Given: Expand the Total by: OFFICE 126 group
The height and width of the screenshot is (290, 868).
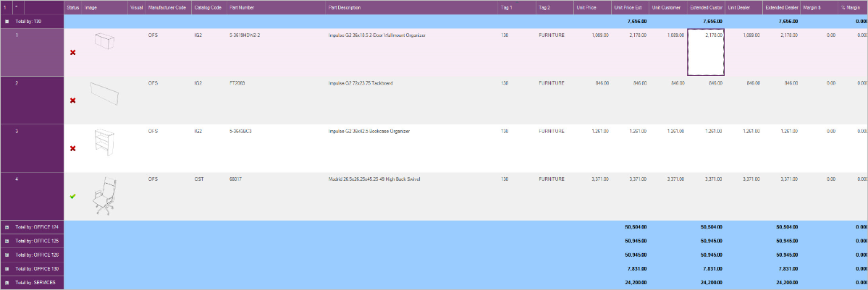Looking at the screenshot, I should (7, 255).
